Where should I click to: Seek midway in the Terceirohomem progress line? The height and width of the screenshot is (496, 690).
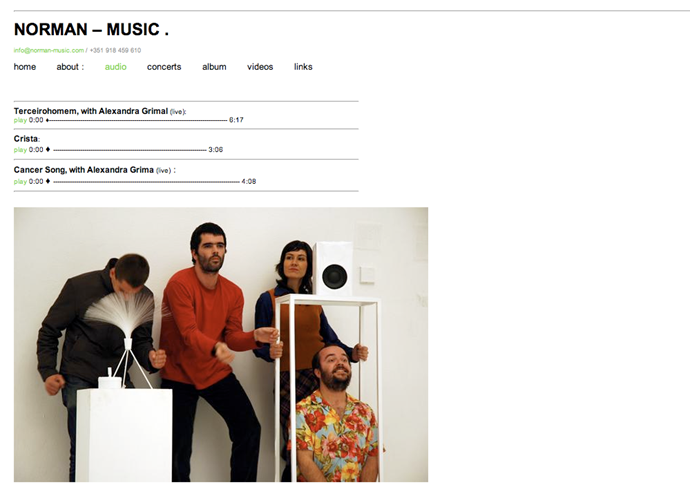pos(138,120)
